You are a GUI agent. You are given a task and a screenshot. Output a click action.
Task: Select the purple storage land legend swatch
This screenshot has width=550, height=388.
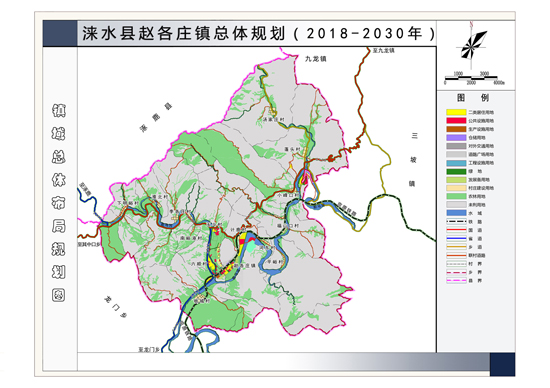pos(456,138)
